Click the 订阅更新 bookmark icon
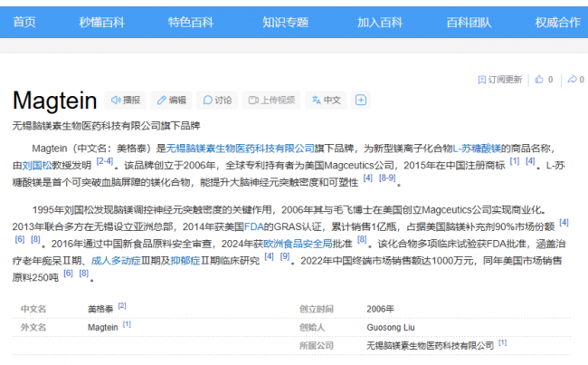 (482, 80)
